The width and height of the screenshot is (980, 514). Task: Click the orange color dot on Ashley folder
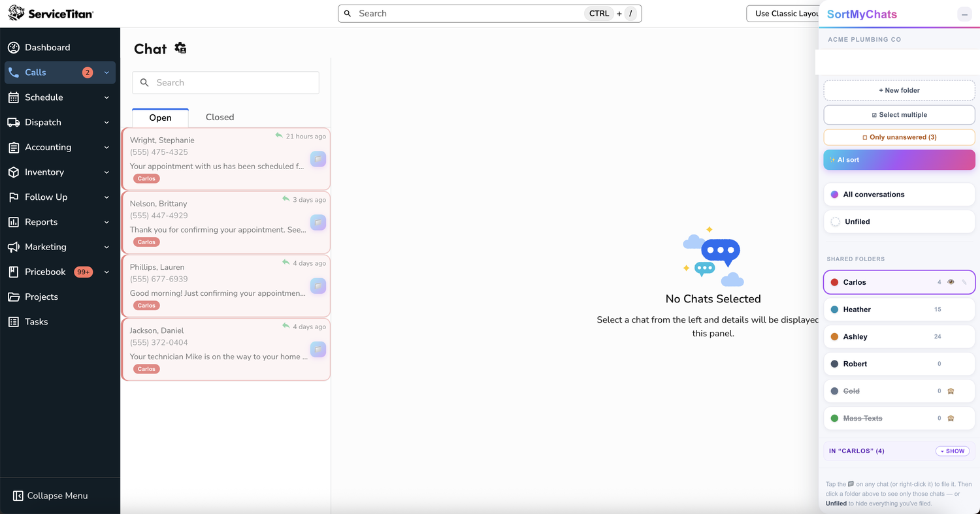tap(834, 336)
